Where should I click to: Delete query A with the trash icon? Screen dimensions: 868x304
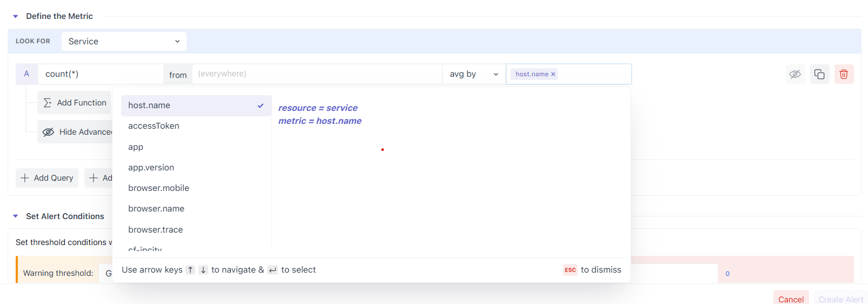[844, 74]
